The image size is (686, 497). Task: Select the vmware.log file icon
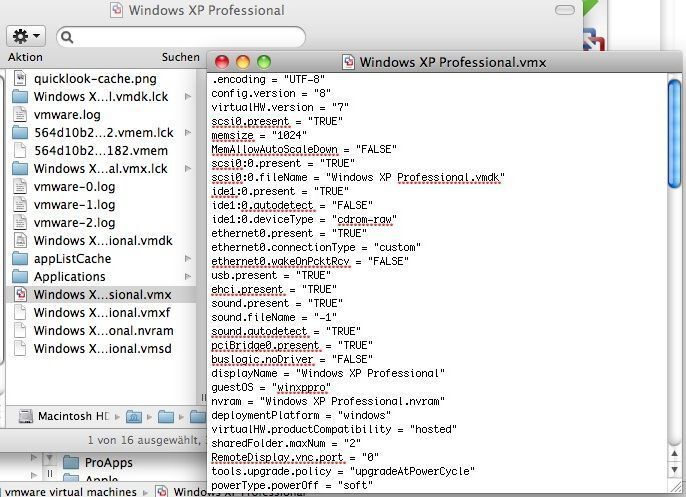tap(20, 114)
